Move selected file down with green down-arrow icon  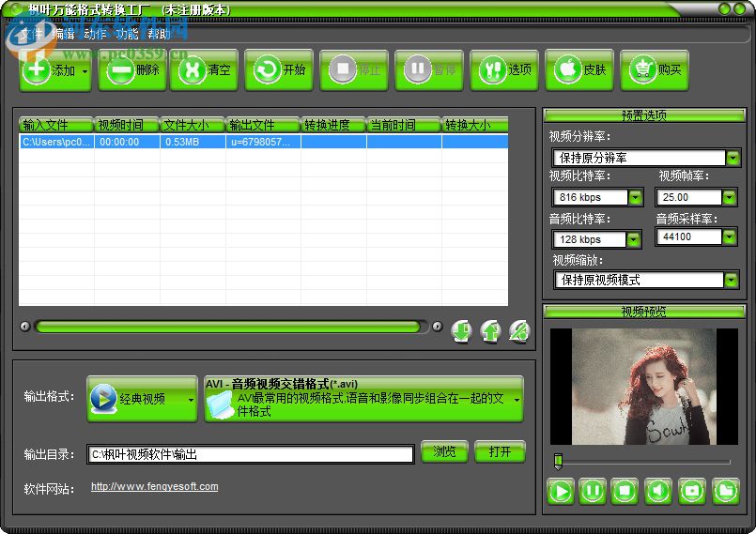462,331
